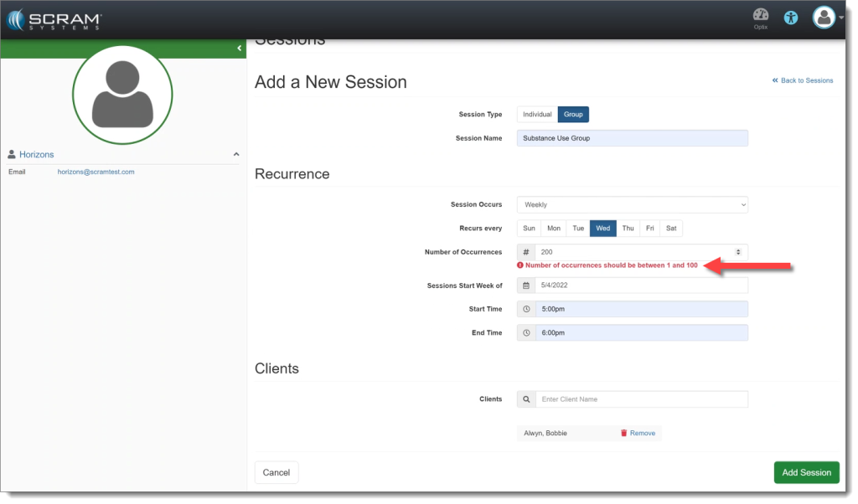Open the Session Occurs dropdown
This screenshot has width=858, height=504.
(x=632, y=204)
